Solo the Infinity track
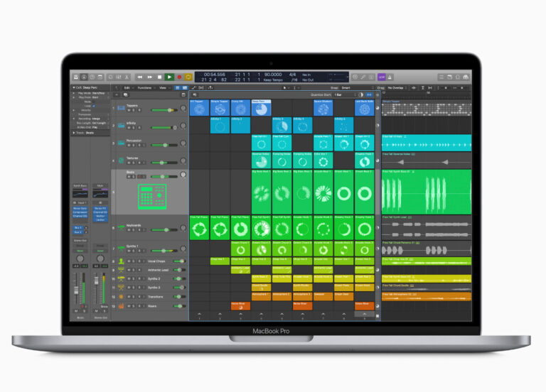The width and height of the screenshot is (546, 392). pos(134,127)
